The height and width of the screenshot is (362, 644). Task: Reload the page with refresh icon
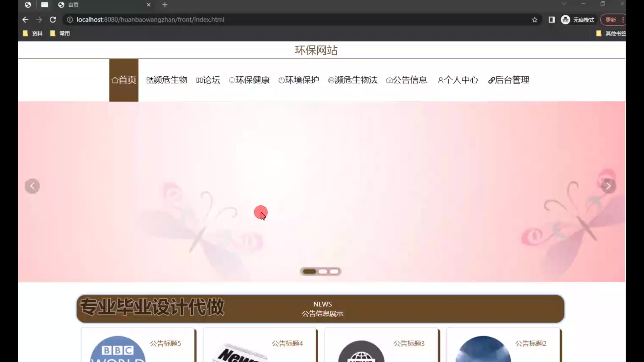[53, 20]
